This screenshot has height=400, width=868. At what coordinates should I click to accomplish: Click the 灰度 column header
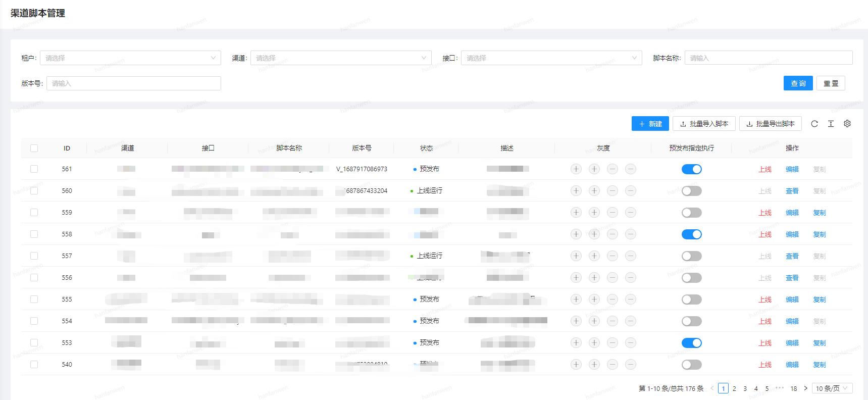603,148
